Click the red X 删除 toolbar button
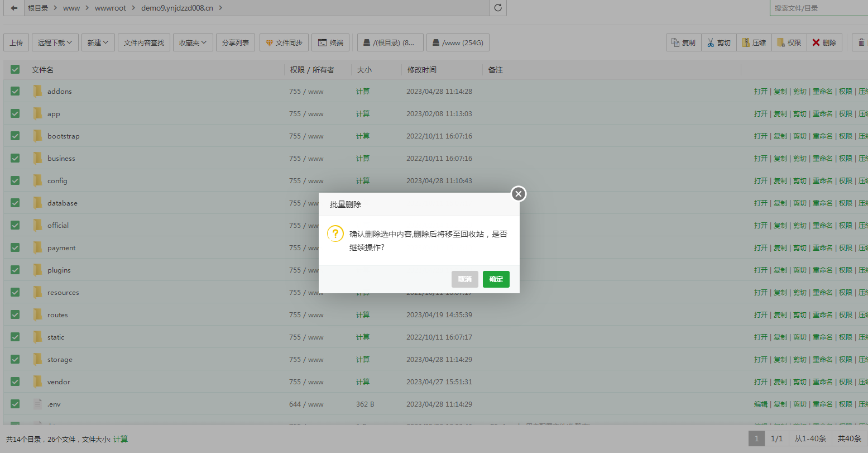 [824, 42]
